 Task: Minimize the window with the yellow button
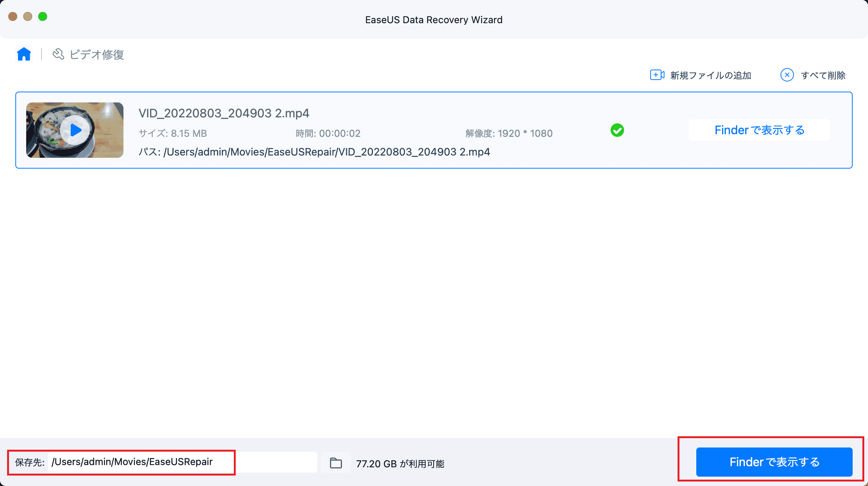28,16
